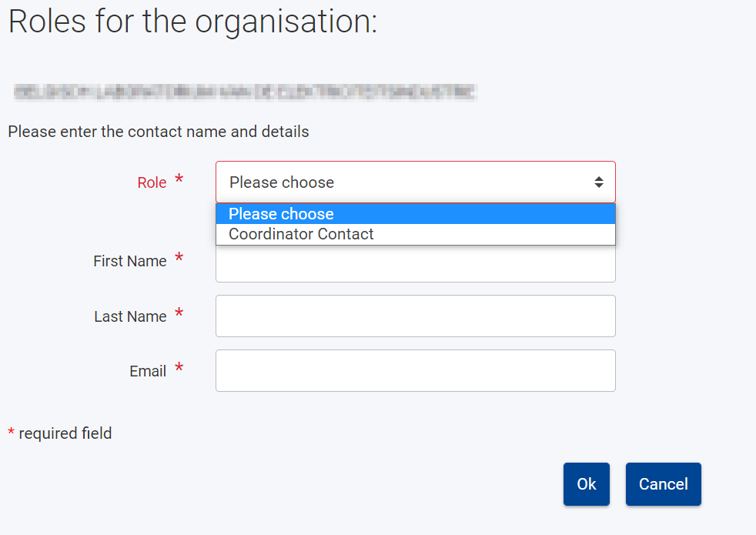Select the highlighted "Please choose" option
Viewport: 756px width, 535px height.
click(x=415, y=214)
